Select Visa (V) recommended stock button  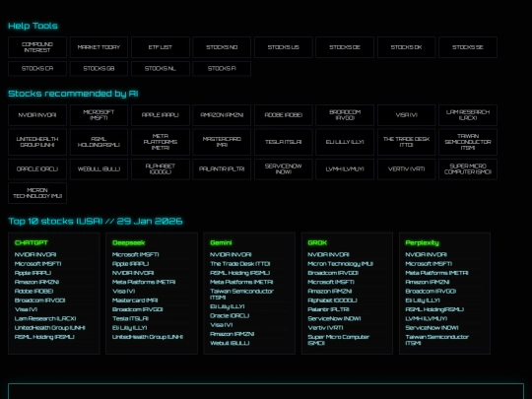click(x=407, y=115)
